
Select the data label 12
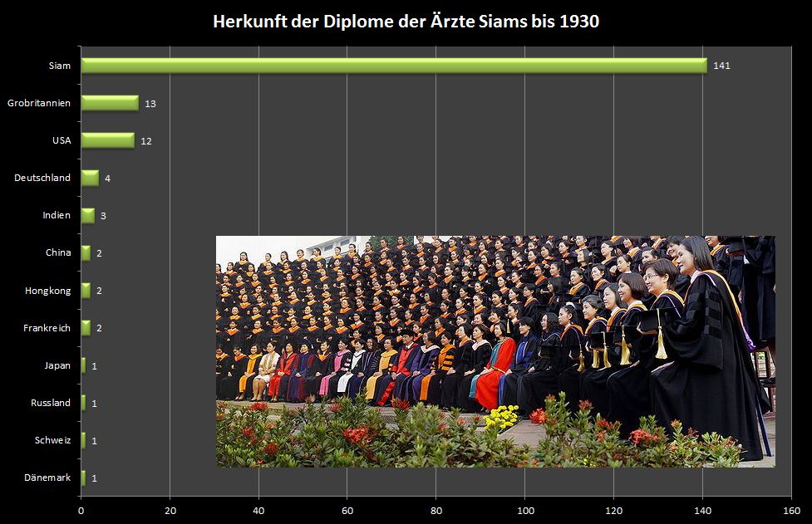click(x=145, y=141)
